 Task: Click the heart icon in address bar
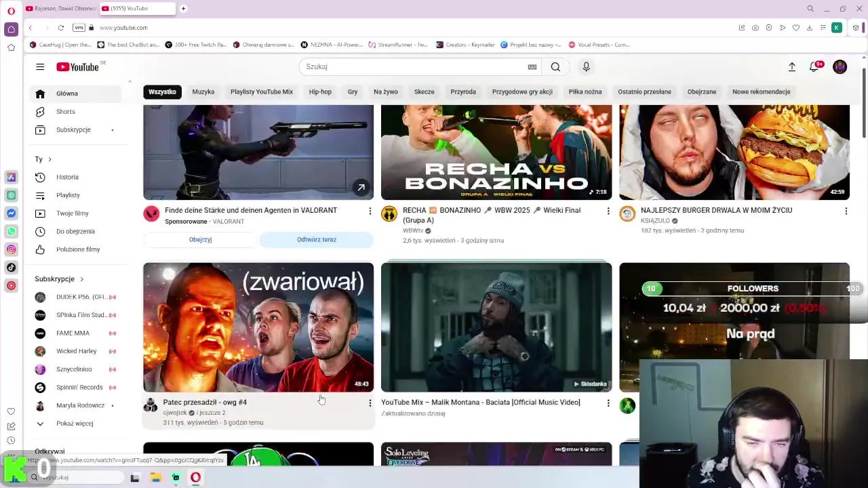click(x=796, y=28)
